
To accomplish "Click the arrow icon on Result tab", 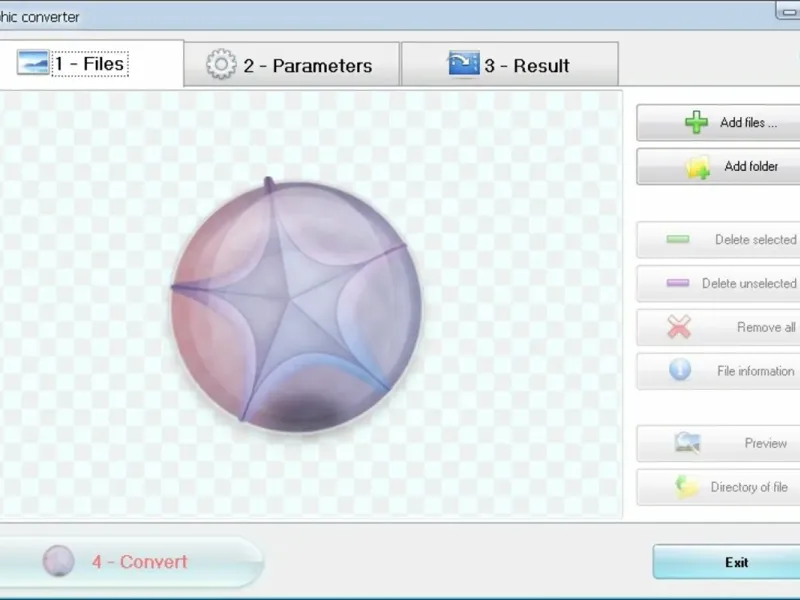I will point(464,63).
